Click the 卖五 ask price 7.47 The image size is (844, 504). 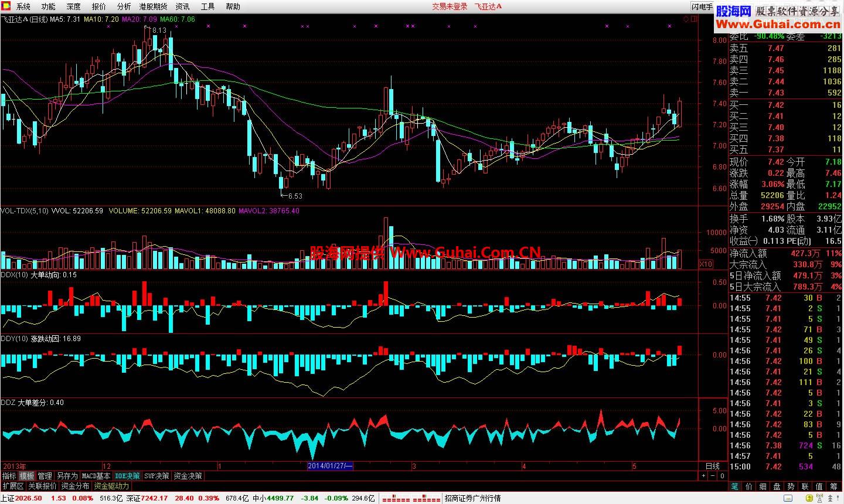(775, 48)
